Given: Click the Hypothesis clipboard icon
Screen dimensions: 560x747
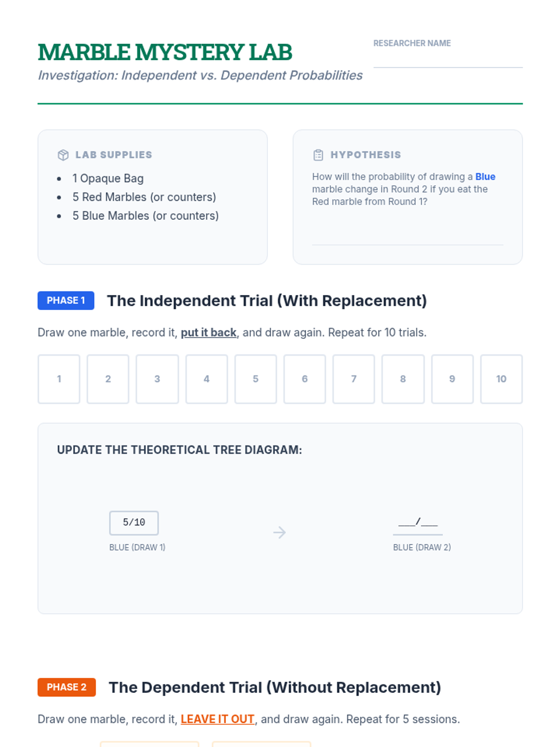Looking at the screenshot, I should tap(318, 155).
